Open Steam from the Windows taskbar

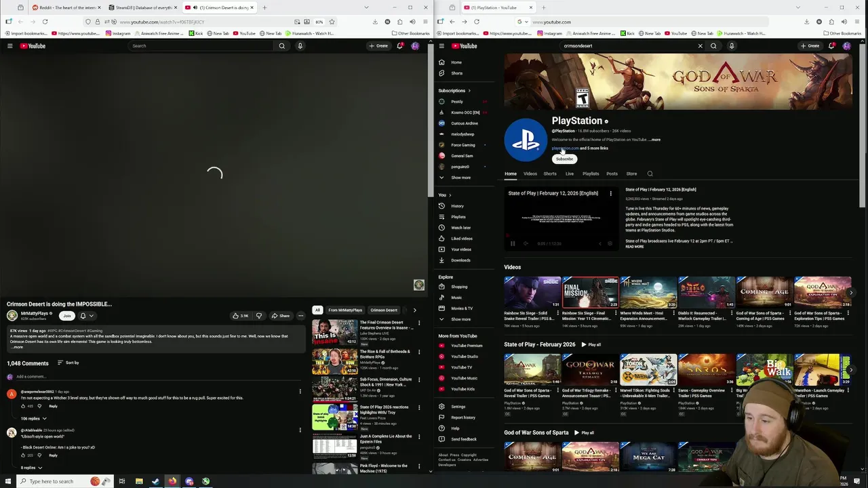(x=155, y=481)
